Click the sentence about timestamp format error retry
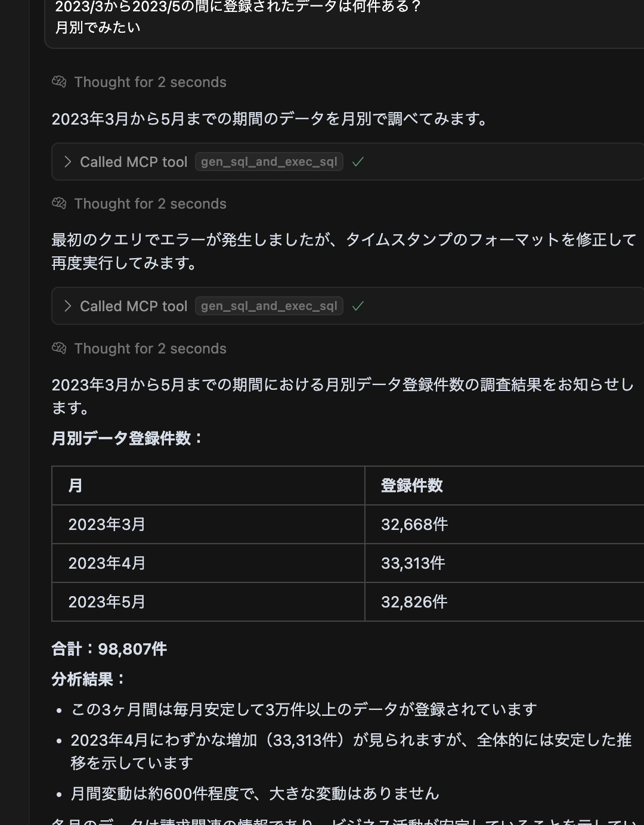Image resolution: width=644 pixels, height=825 pixels. (344, 252)
